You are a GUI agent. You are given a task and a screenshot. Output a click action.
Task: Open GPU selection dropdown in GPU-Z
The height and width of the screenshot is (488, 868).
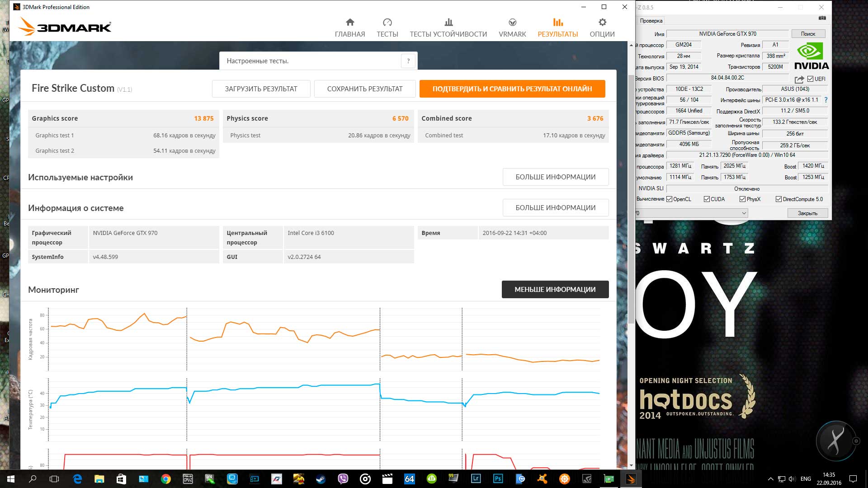743,213
